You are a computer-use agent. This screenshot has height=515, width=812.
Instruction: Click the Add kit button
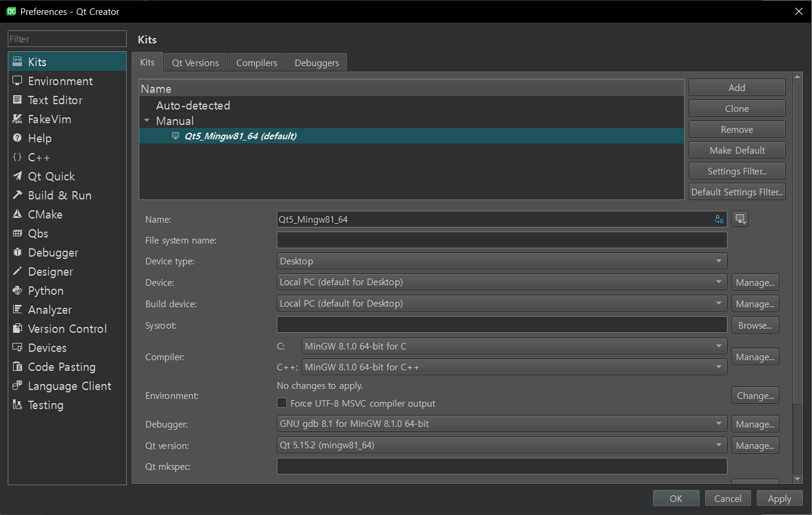coord(737,88)
